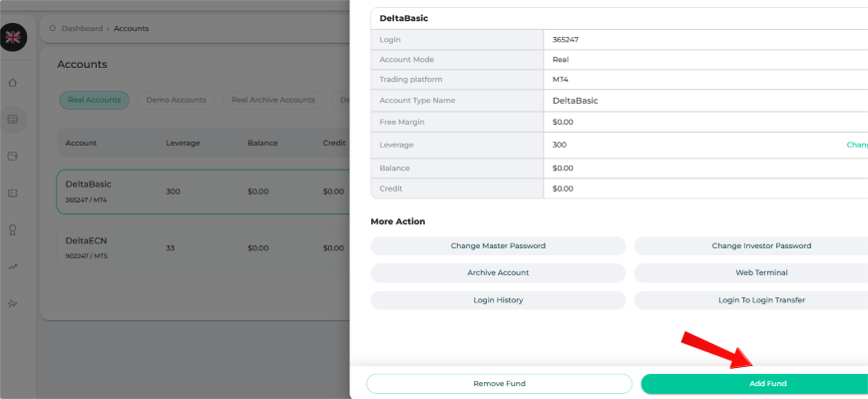Open the Web Terminal
Screen dimensions: 868x399
pyautogui.click(x=751, y=273)
